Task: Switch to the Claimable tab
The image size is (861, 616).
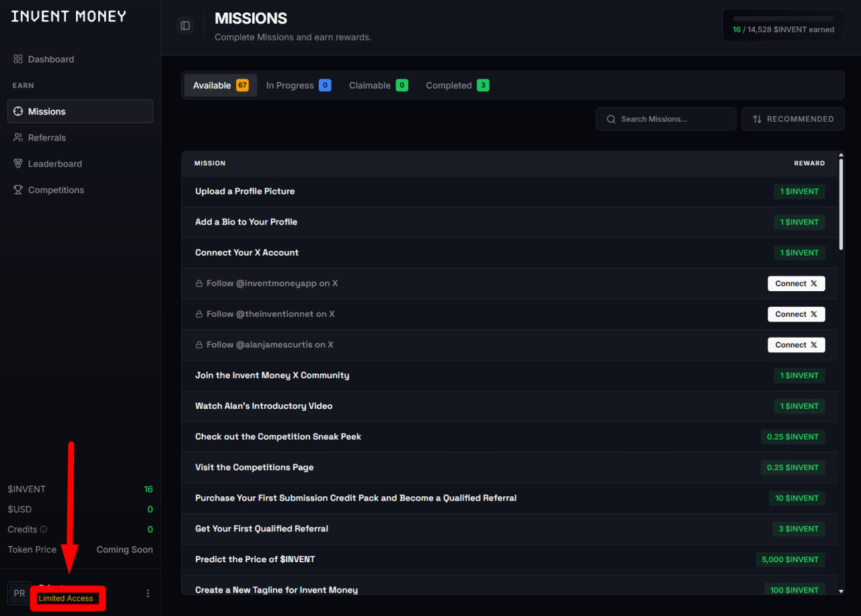Action: (x=377, y=85)
